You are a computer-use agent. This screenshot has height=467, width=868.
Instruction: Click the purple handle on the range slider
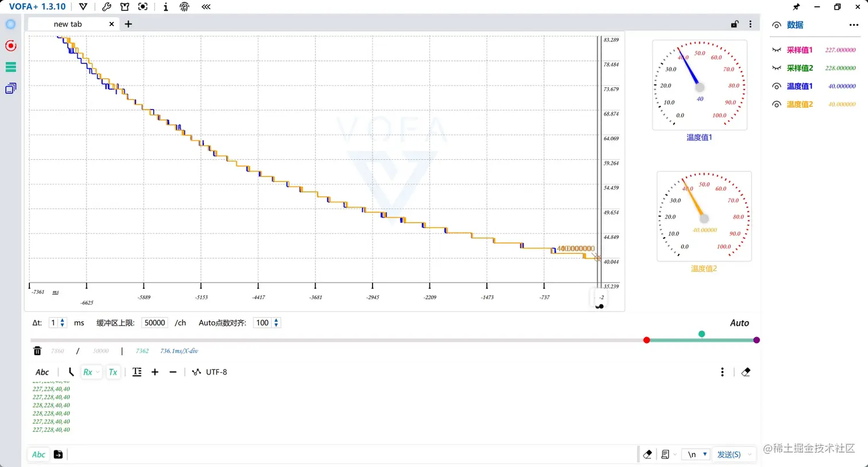point(757,340)
